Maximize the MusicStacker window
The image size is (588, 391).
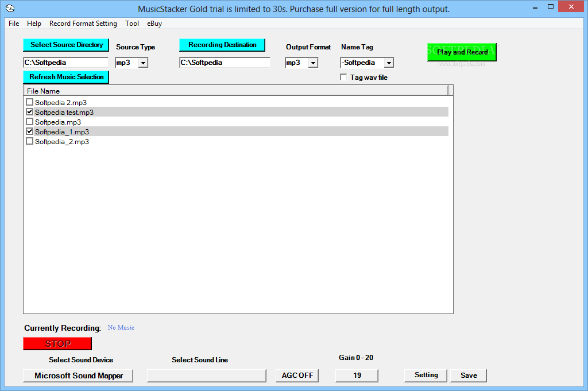551,7
